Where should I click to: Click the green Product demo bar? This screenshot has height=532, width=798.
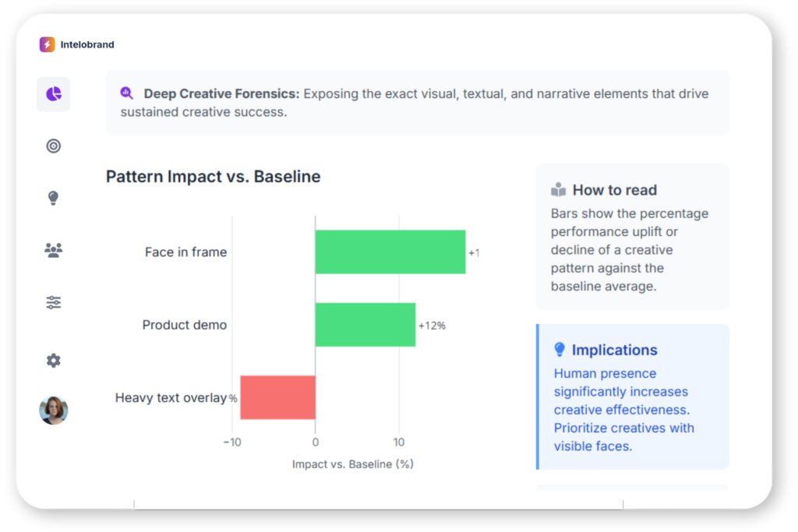pyautogui.click(x=365, y=325)
